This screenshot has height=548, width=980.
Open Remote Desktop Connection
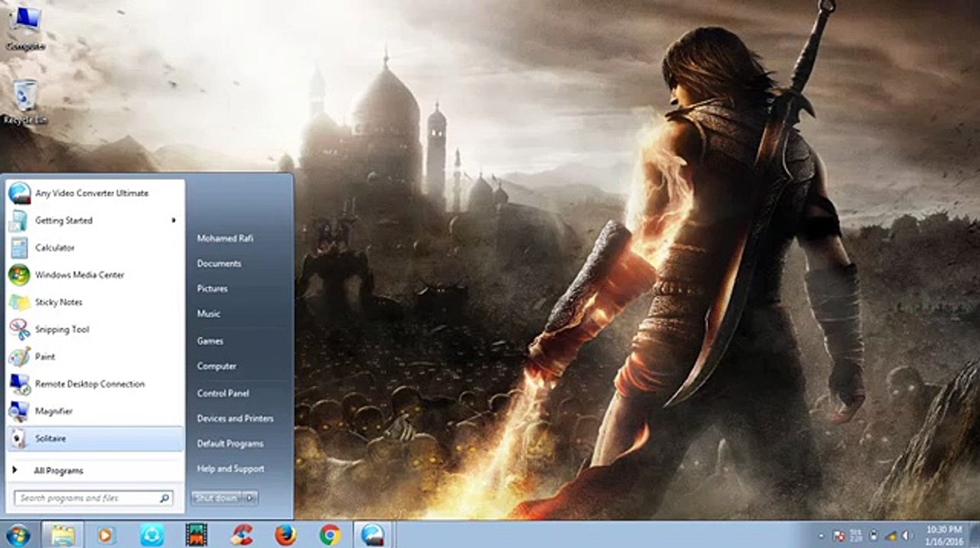(95, 384)
